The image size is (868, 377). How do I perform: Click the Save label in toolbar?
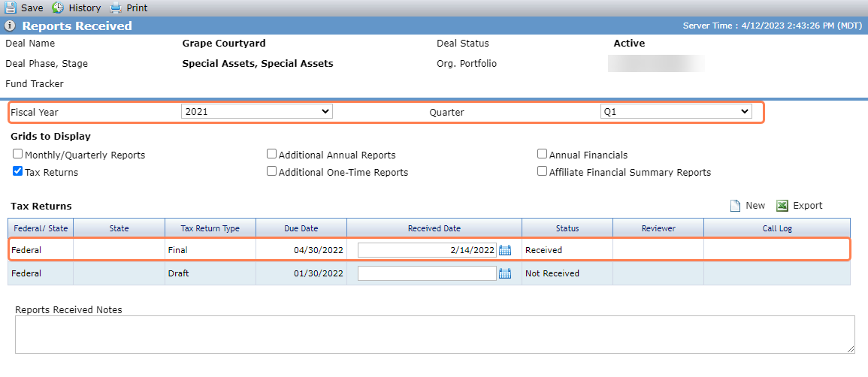(x=32, y=8)
